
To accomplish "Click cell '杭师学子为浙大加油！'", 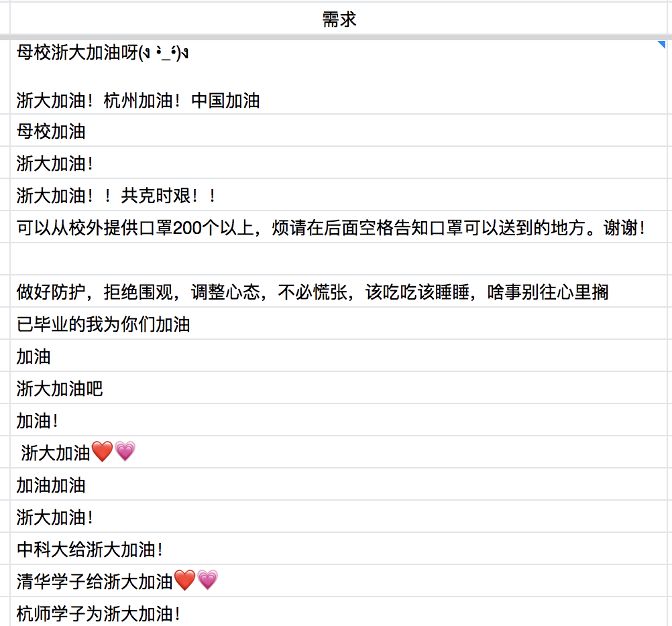I will [339, 613].
